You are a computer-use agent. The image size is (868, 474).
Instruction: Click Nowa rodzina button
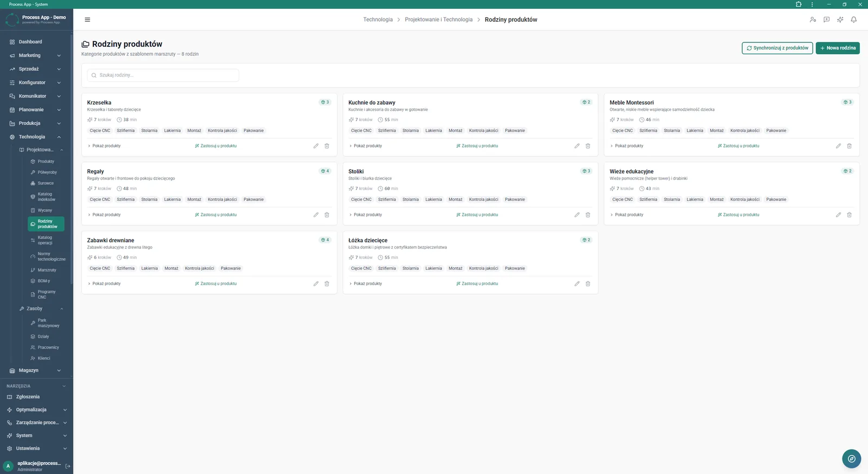point(838,48)
